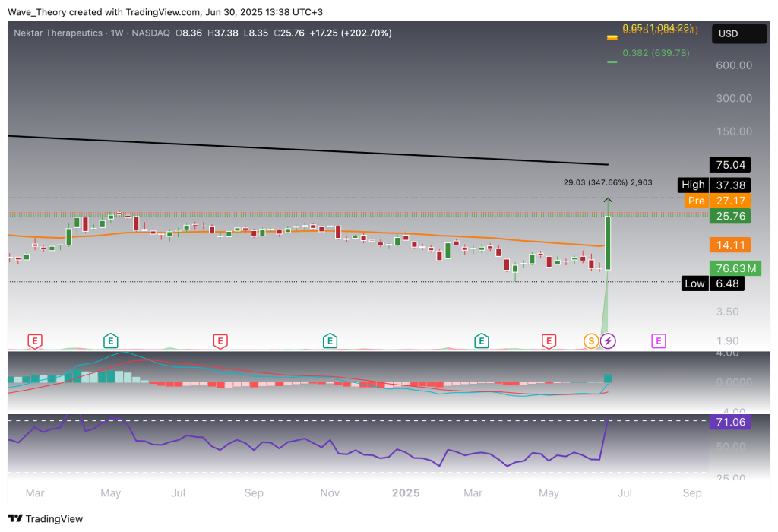Viewport: 778px width, 532px height.
Task: Click the Nektar Therapeutics symbol title
Action: 58,33
